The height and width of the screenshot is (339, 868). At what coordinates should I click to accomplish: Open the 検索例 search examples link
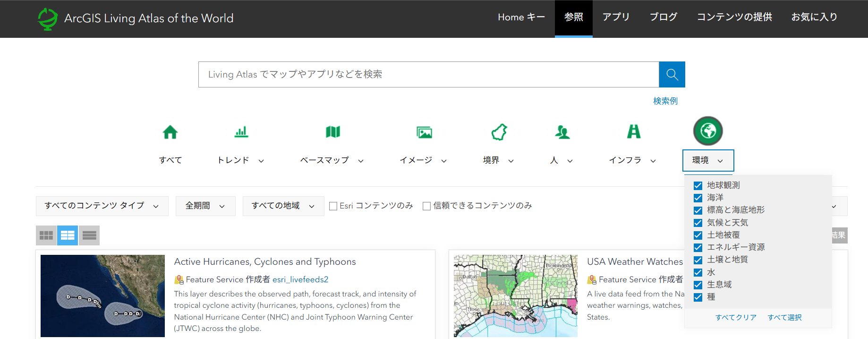coord(665,101)
